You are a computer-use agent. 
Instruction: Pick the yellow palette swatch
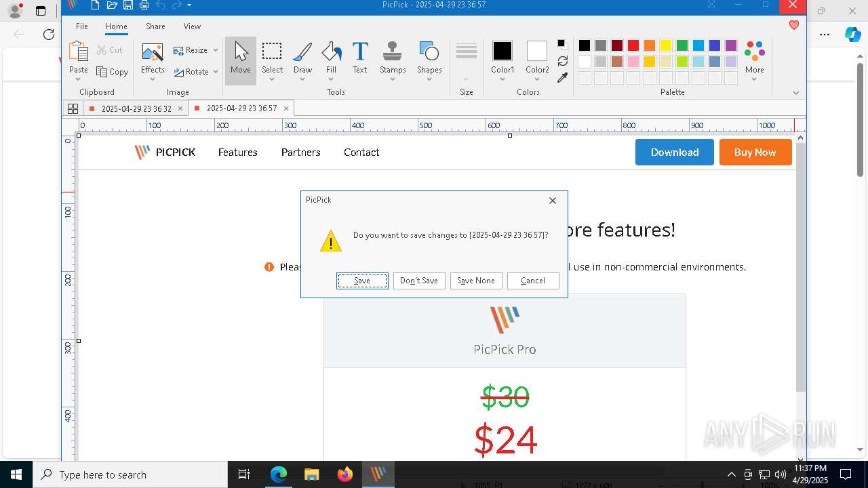[666, 45]
